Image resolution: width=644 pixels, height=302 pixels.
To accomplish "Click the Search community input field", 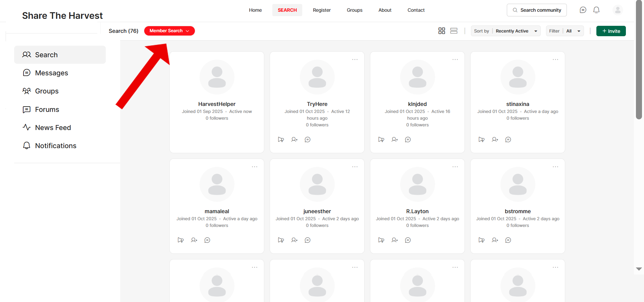I will point(537,10).
